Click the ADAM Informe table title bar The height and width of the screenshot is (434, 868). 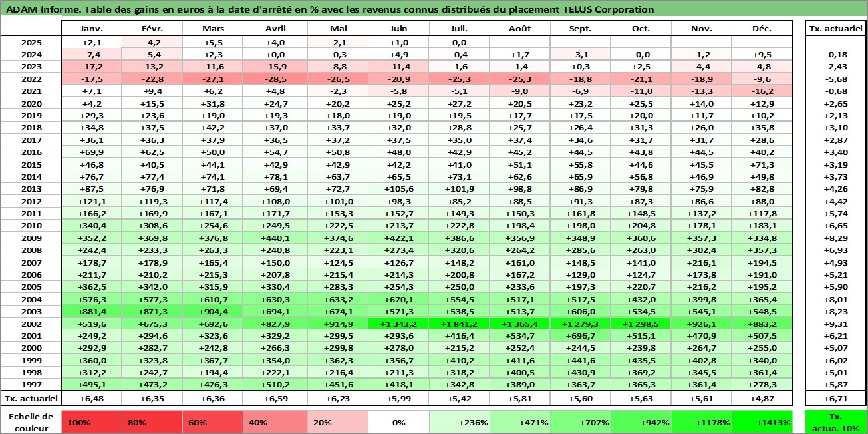click(x=434, y=9)
